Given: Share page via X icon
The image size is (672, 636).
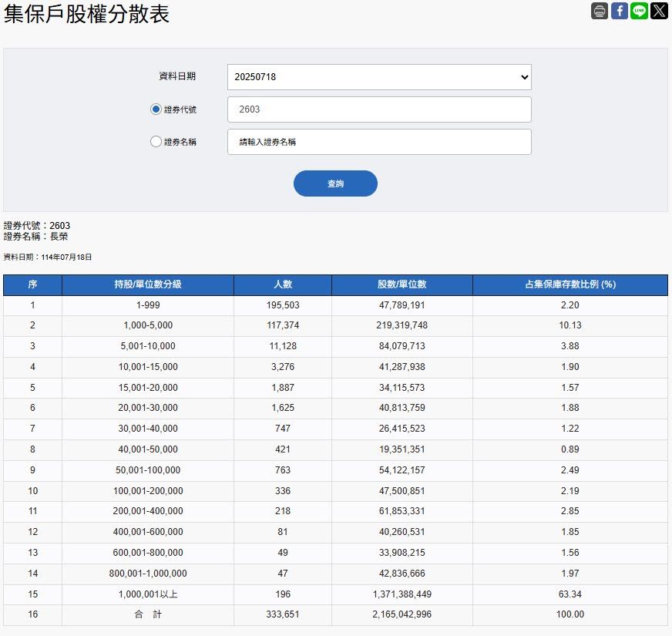Looking at the screenshot, I should (x=659, y=11).
